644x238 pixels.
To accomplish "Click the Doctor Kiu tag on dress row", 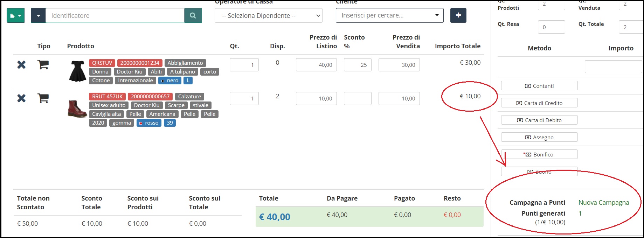I will pos(130,72).
